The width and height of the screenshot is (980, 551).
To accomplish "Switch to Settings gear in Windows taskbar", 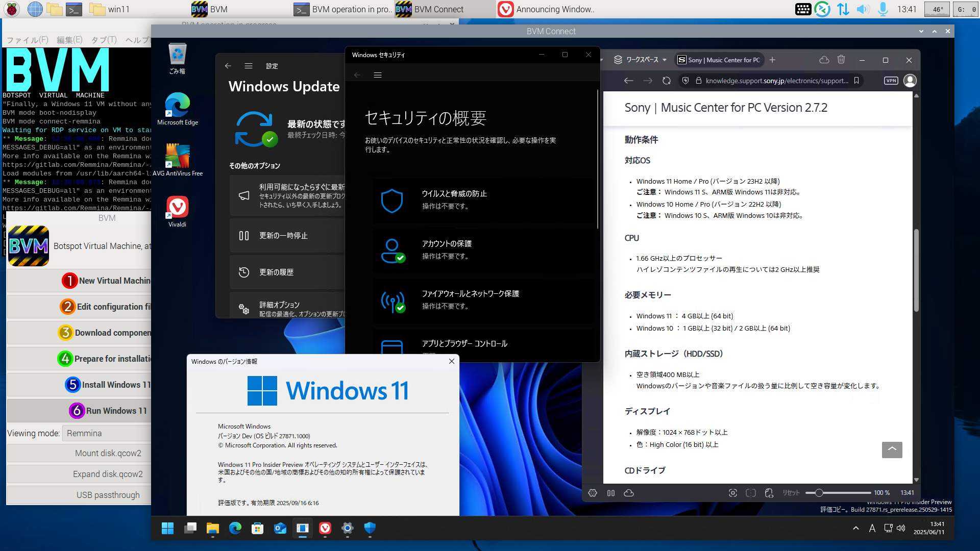I will [348, 528].
